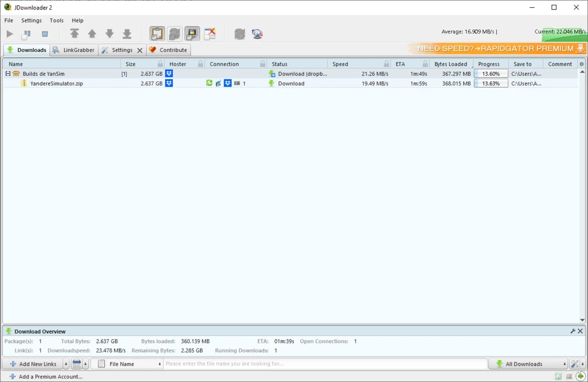Move selection to bottom of list
Image resolution: width=588 pixels, height=382 pixels.
coord(127,33)
